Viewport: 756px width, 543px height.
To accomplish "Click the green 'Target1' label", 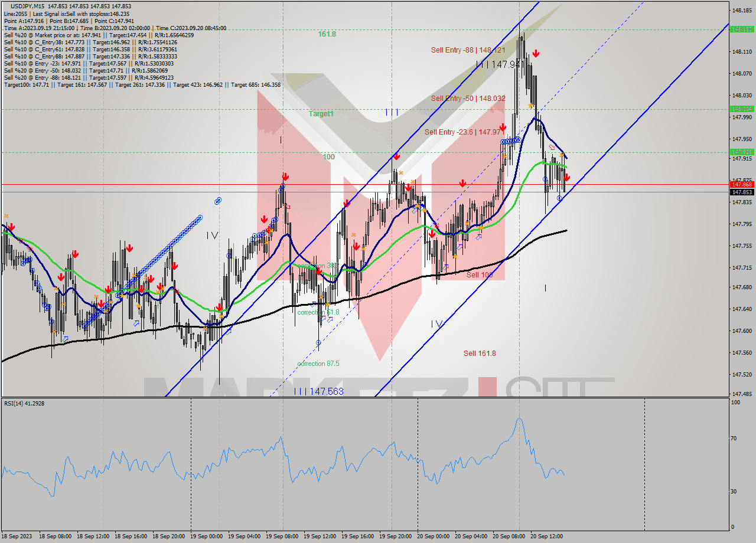I will click(x=321, y=113).
